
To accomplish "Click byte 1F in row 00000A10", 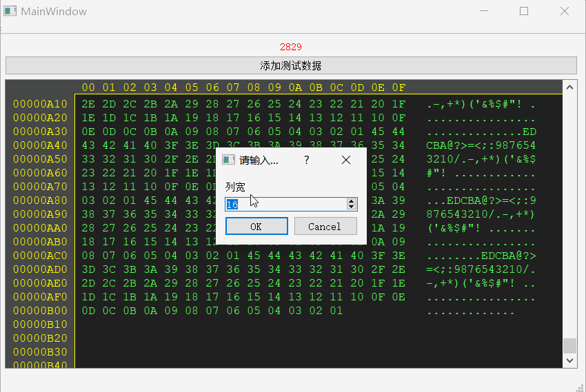I will click(x=398, y=104).
